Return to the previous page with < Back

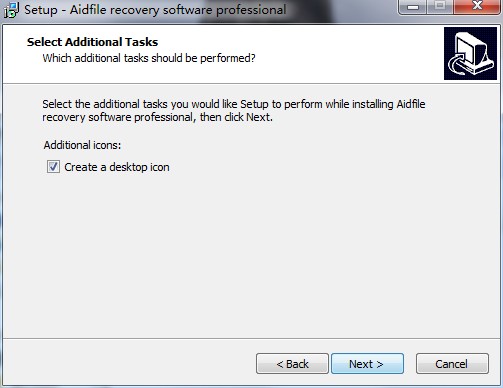tap(292, 364)
